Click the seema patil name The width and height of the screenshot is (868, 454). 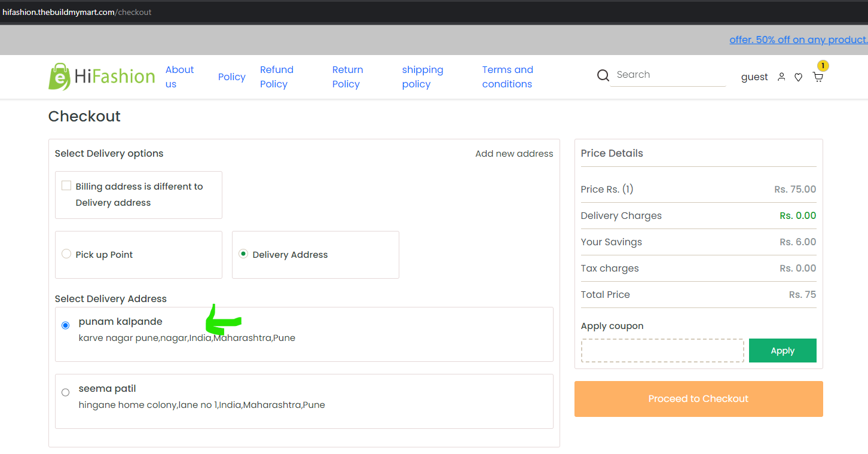pyautogui.click(x=108, y=389)
